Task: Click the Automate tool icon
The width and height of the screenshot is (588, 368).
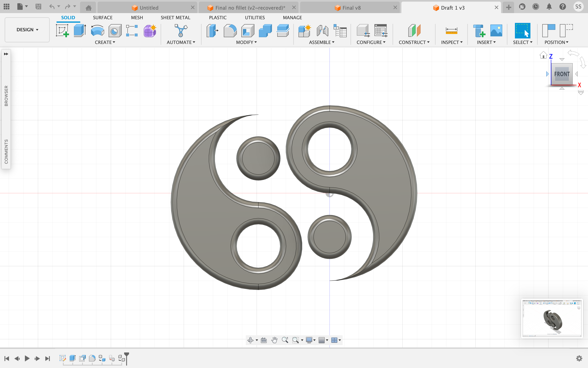Action: (x=181, y=30)
